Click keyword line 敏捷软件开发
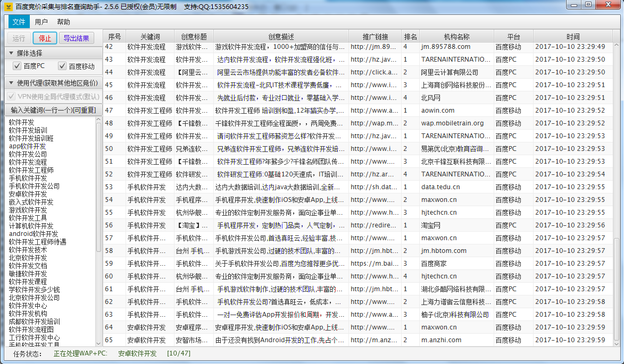This screenshot has height=364, width=624. 28,273
